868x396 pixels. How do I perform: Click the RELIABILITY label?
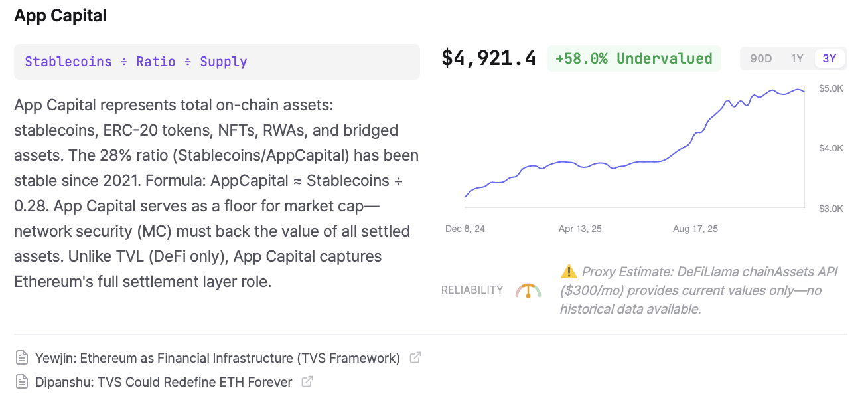(472, 290)
